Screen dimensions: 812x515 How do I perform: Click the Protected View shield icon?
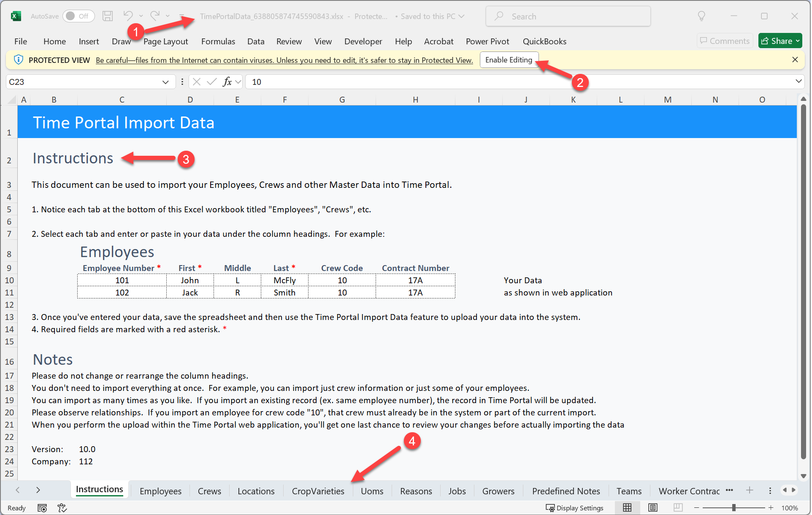tap(18, 60)
